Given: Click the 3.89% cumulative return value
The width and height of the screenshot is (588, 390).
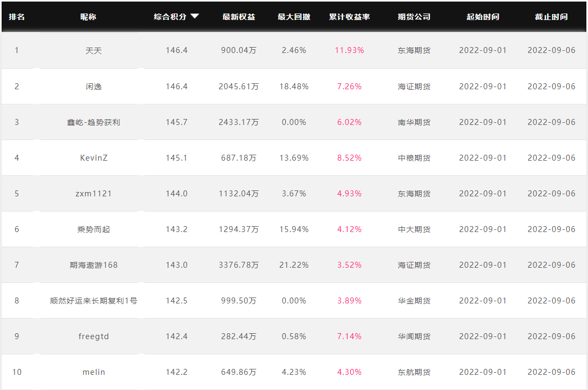Looking at the screenshot, I should tap(350, 301).
